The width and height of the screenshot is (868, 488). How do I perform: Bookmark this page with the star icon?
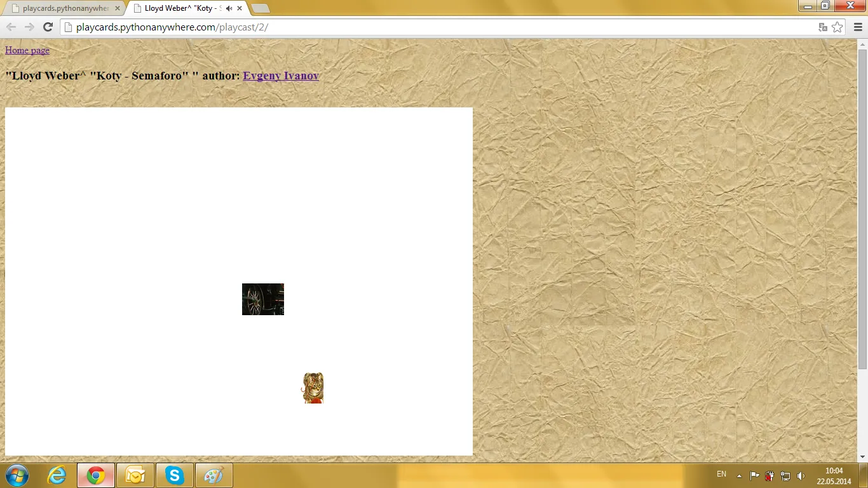(837, 27)
